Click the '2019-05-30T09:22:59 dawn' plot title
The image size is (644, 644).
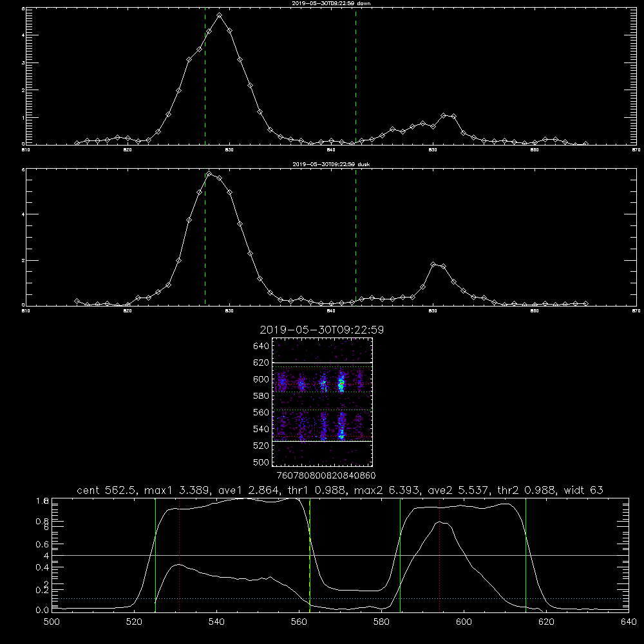point(331,3)
